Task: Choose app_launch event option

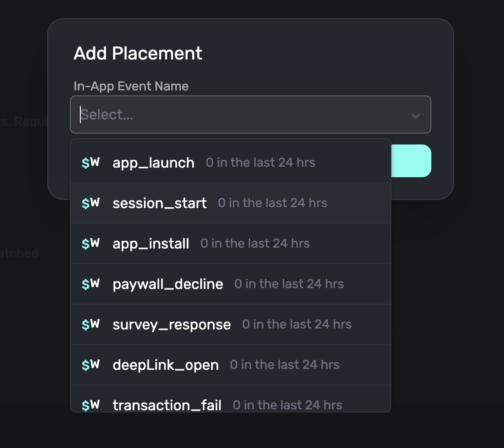Action: pyautogui.click(x=231, y=163)
